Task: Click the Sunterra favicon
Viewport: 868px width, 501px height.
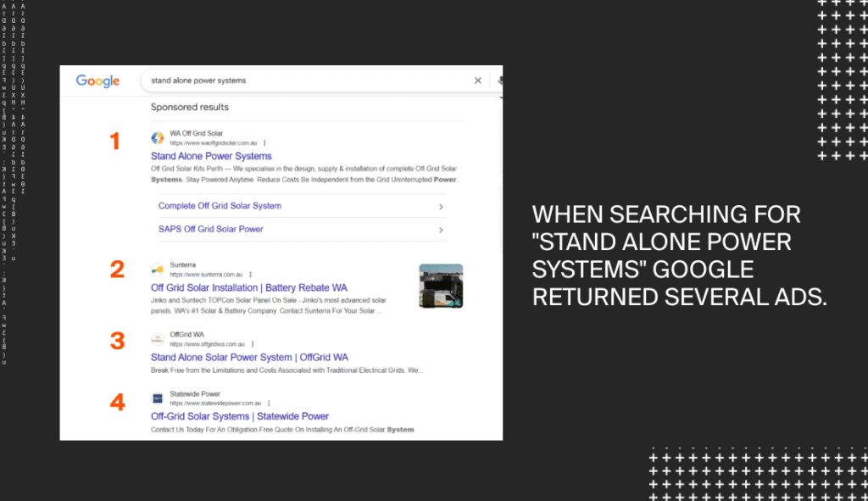Action: point(157,270)
